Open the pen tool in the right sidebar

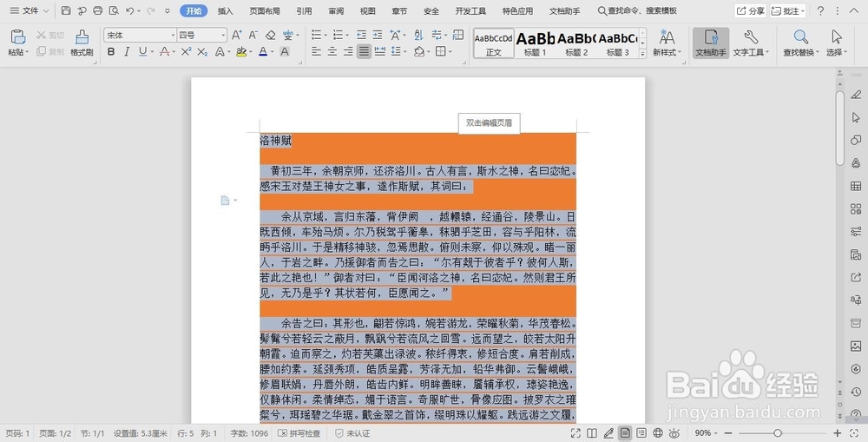point(856,95)
